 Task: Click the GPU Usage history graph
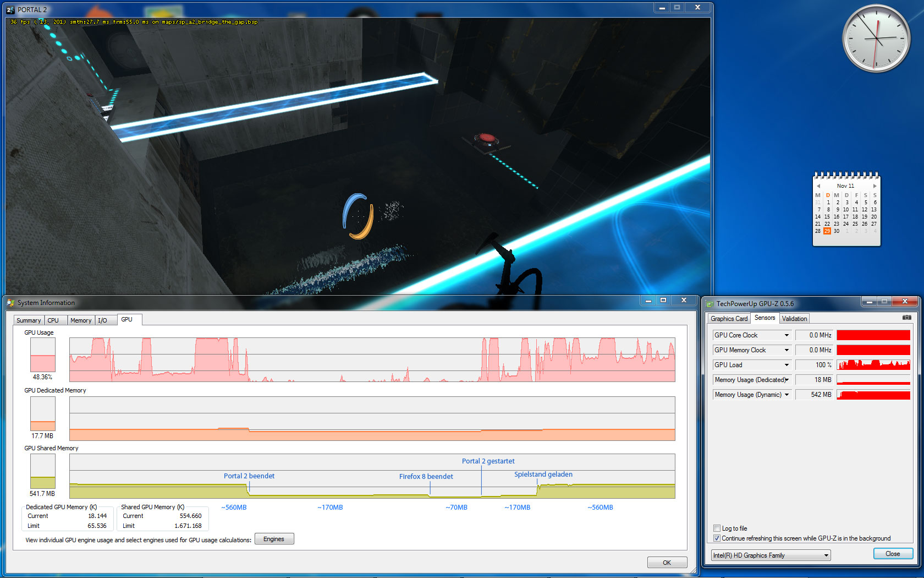pos(372,360)
